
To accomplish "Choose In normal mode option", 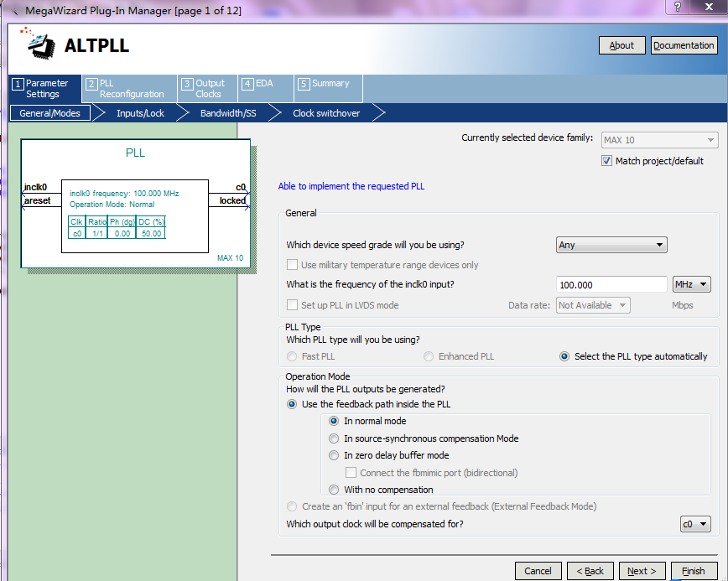I will tap(334, 421).
